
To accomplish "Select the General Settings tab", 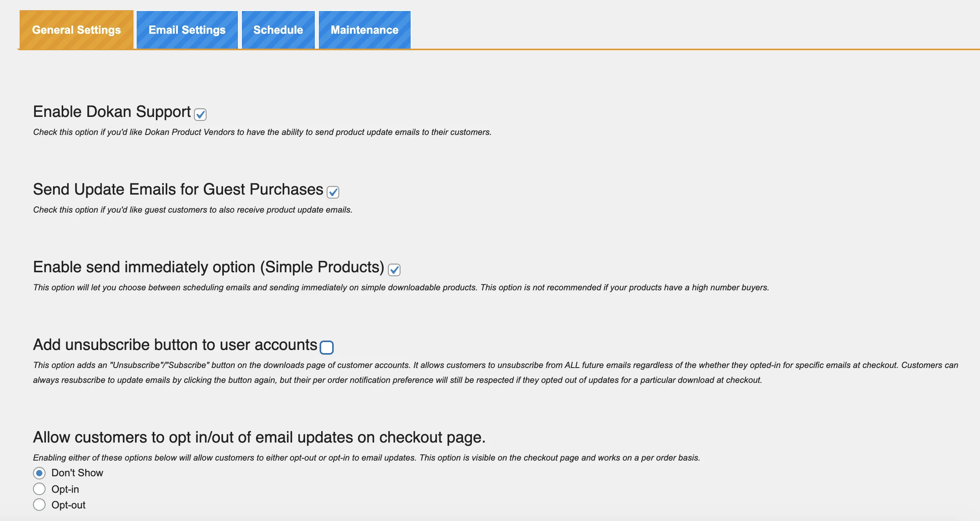I will pyautogui.click(x=77, y=29).
